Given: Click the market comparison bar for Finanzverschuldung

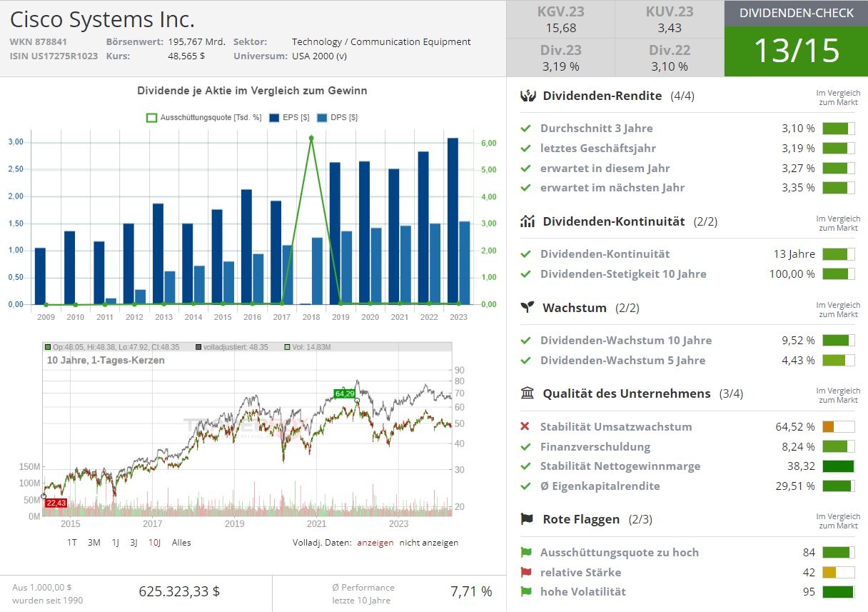Looking at the screenshot, I should [838, 447].
